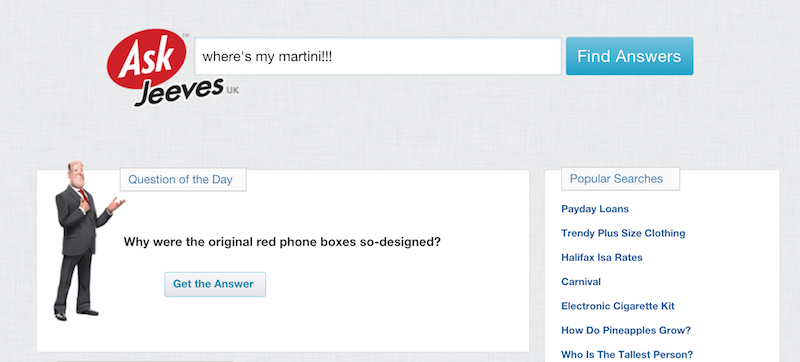Click inside the search query field
This screenshot has width=800, height=362.
[378, 56]
